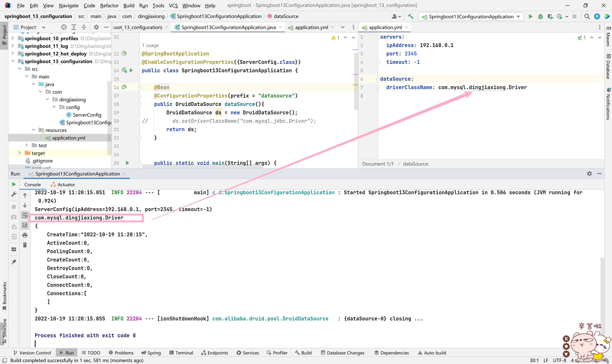This screenshot has width=612, height=364.
Task: Click run gutter arrow beside the main method
Action: click(x=127, y=163)
